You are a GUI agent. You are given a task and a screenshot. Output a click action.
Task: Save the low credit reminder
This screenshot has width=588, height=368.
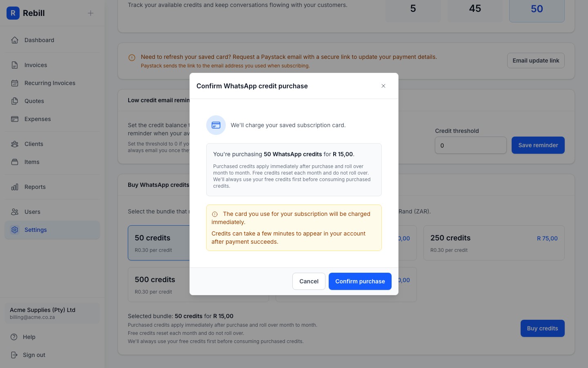point(538,145)
